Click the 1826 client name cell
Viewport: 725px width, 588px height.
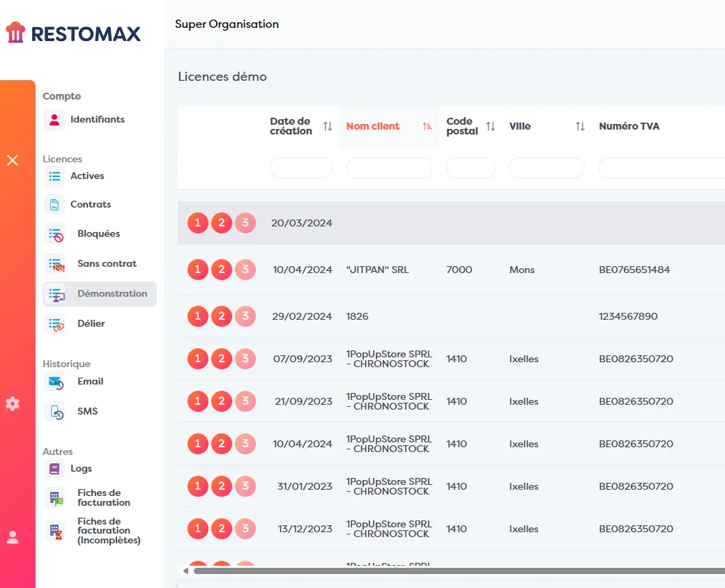[x=358, y=316]
